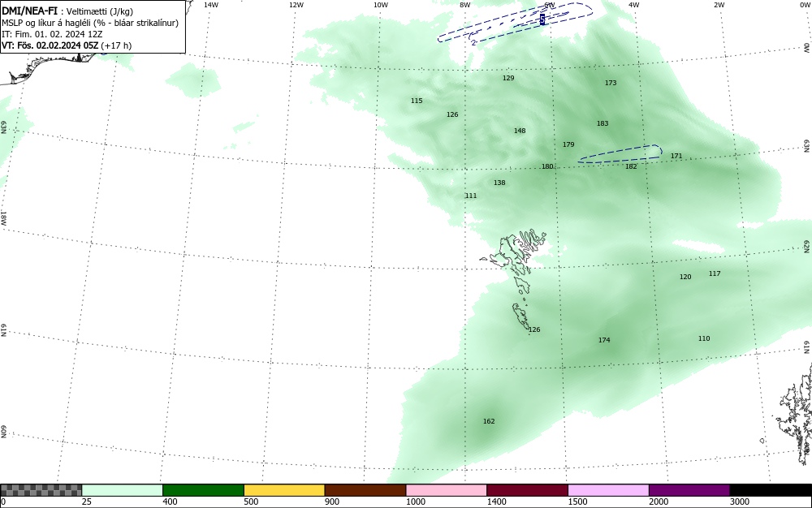The width and height of the screenshot is (812, 508).
Task: Click the blue boxed contour label 5
Action: (x=542, y=19)
